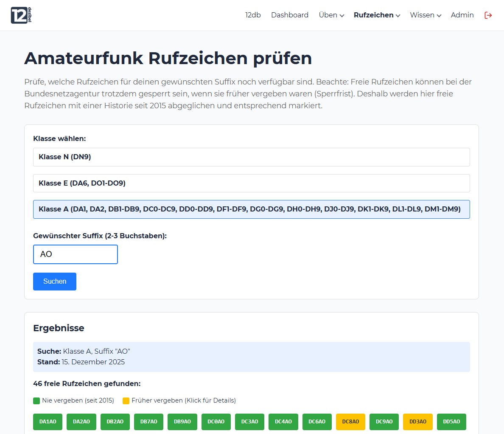The image size is (504, 434).
Task: Expand the Rufzeichen navigation dropdown
Action: tap(376, 15)
